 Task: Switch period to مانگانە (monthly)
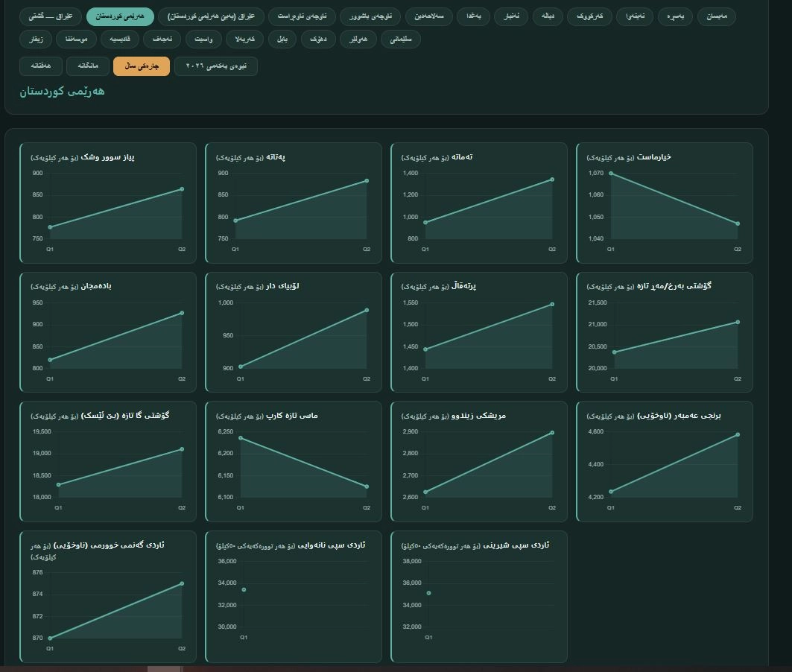pyautogui.click(x=88, y=66)
